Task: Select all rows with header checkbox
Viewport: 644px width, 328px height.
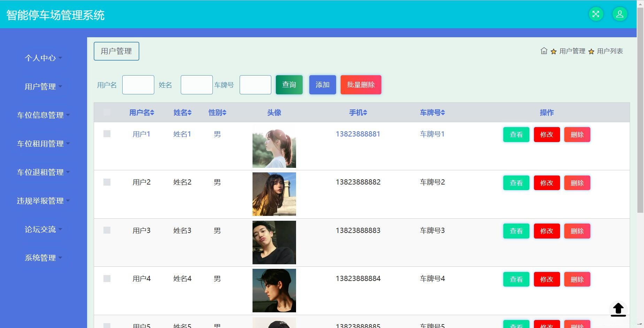Action: click(107, 112)
